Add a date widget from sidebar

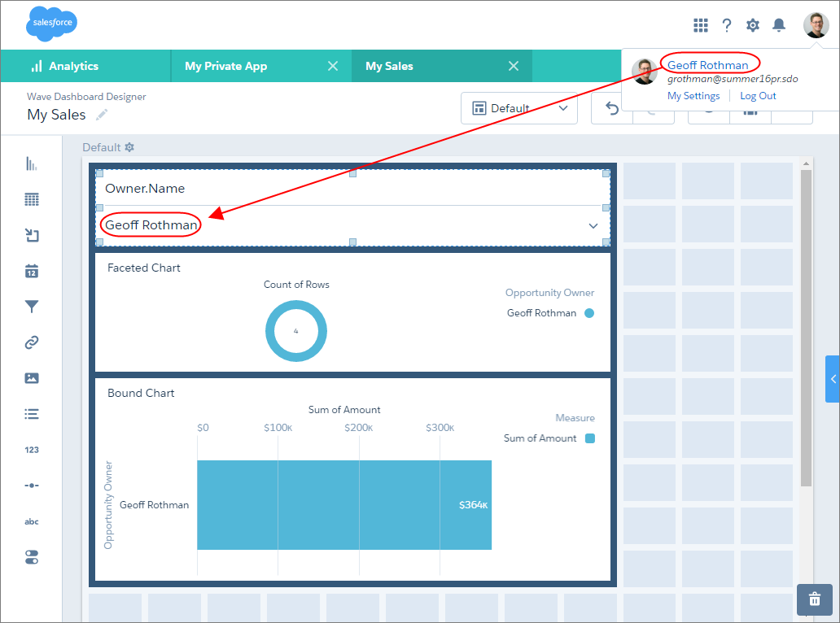click(32, 271)
